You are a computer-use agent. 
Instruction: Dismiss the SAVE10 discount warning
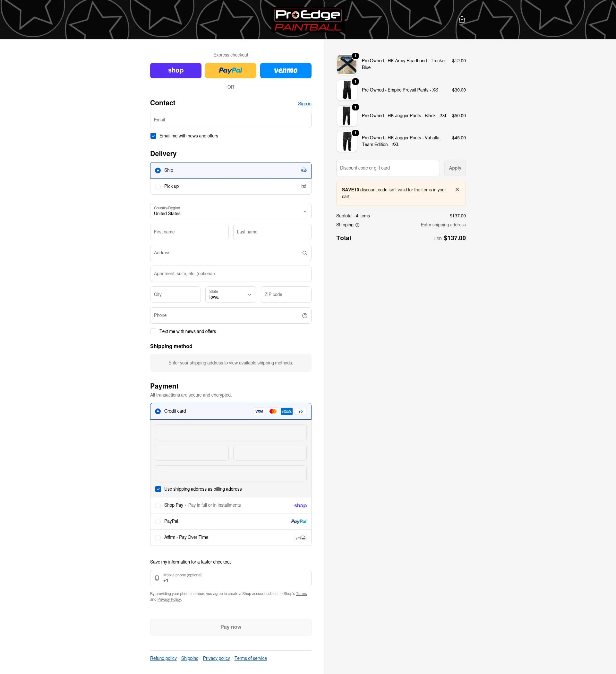pos(457,189)
